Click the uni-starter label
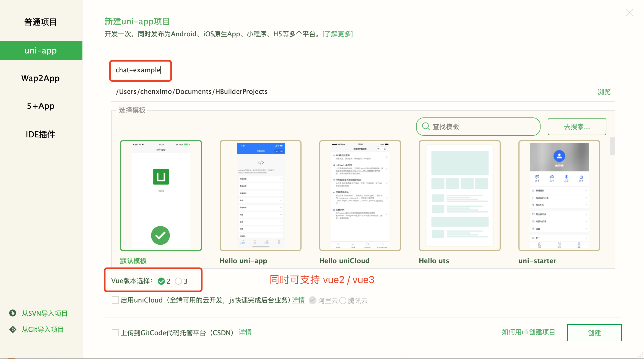Screen dimensions: 644x359 pos(537,261)
